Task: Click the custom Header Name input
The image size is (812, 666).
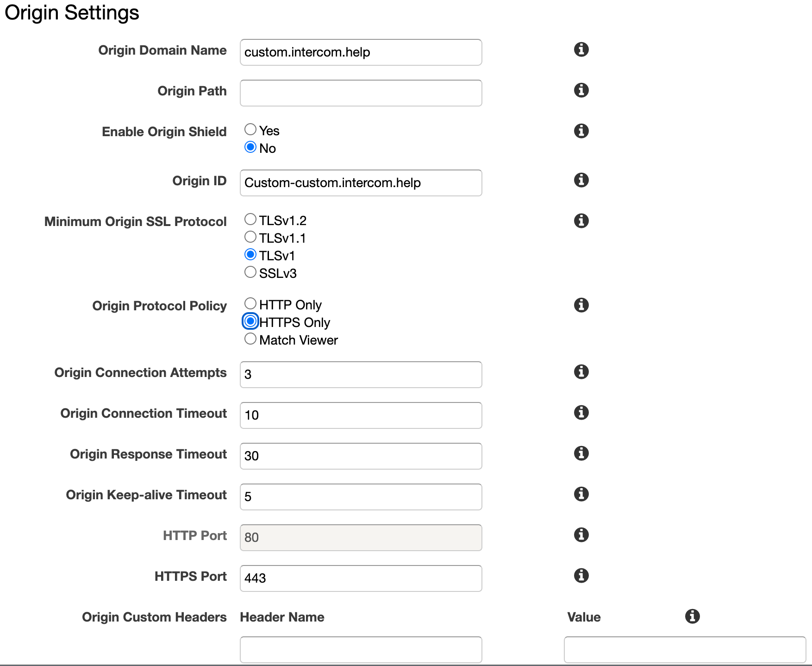Action: (x=361, y=650)
